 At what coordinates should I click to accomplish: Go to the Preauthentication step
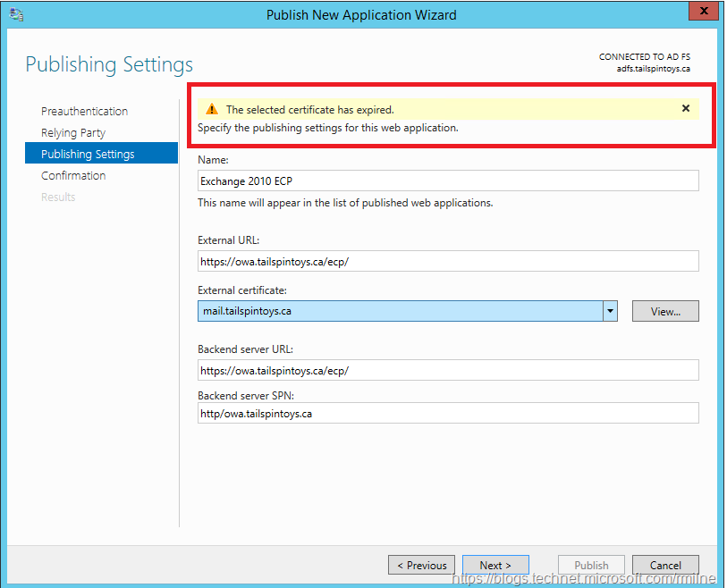pyautogui.click(x=84, y=111)
